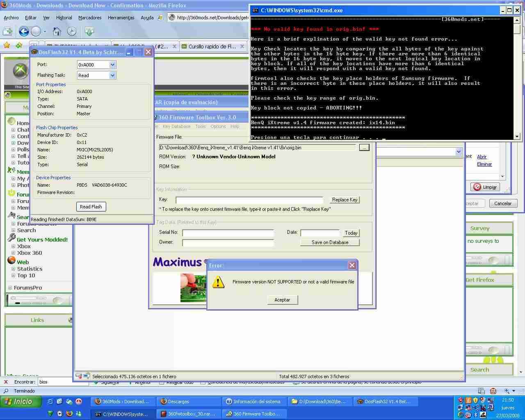Click the Key input field
Screen dimensions: 525x420
[x=249, y=200]
